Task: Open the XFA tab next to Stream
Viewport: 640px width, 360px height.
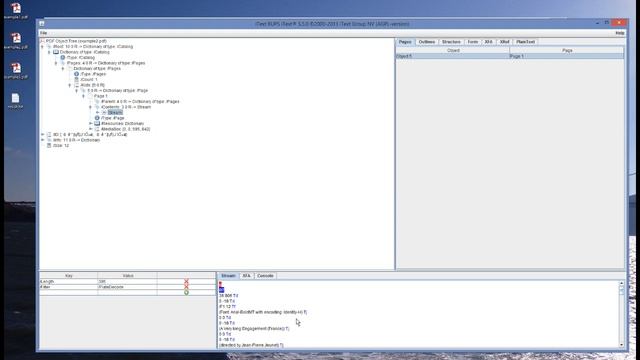Action: [247, 276]
